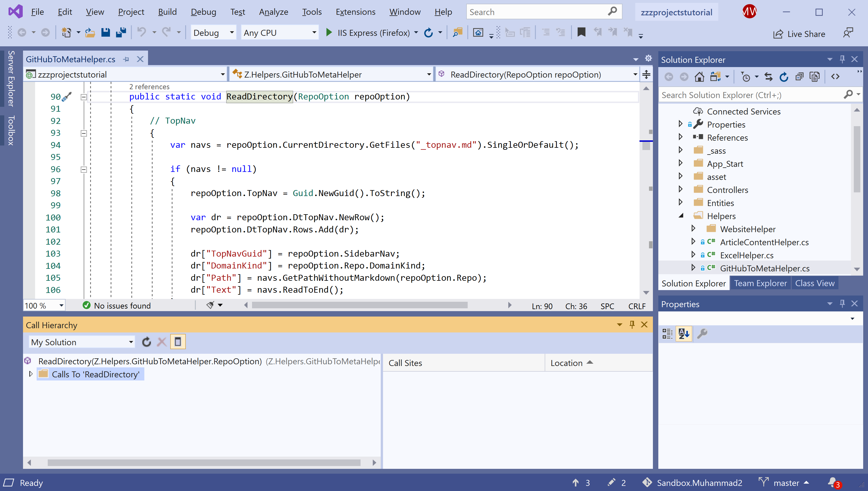Image resolution: width=868 pixels, height=491 pixels.
Task: Open the Debug configuration dropdown
Action: tap(213, 33)
